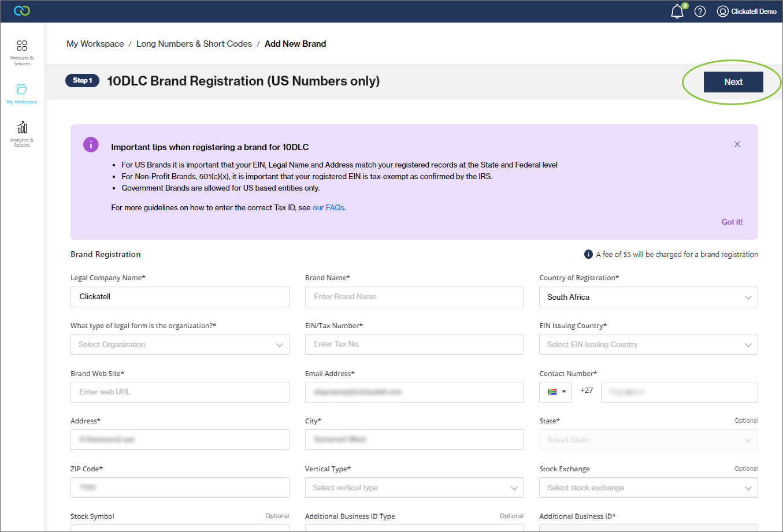
Task: Open the Clickatell Demo user profile
Action: [747, 12]
